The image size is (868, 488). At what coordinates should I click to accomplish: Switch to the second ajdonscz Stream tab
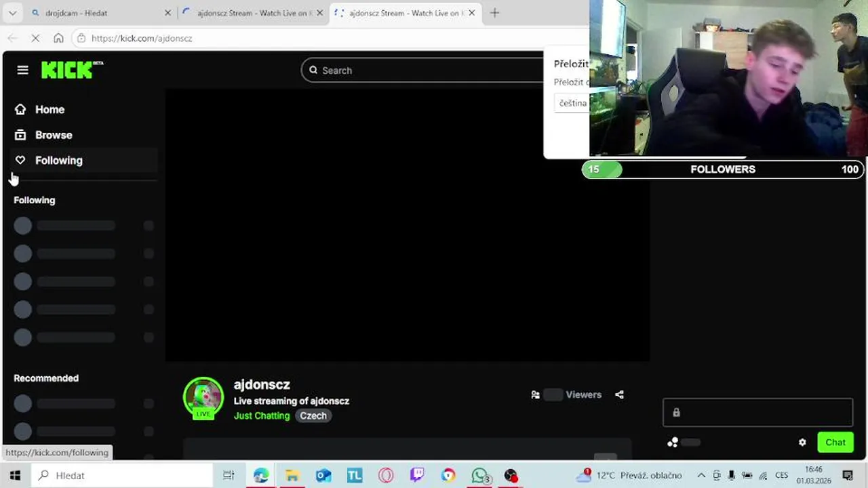point(252,13)
